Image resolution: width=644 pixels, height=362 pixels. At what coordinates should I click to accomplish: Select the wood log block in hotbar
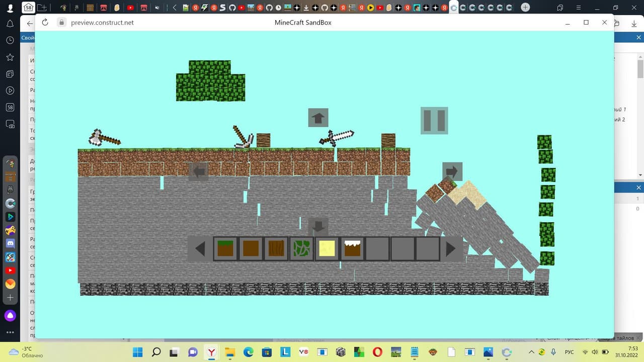[x=276, y=249]
